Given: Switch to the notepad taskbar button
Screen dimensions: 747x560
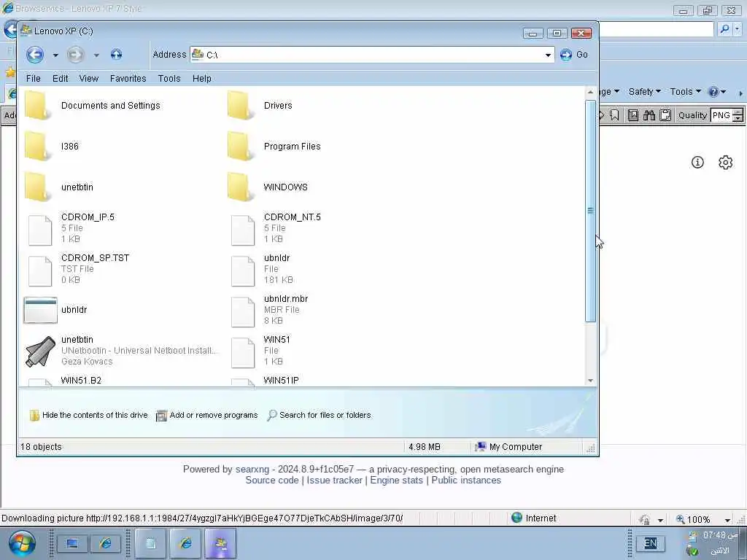Looking at the screenshot, I should (x=150, y=542).
